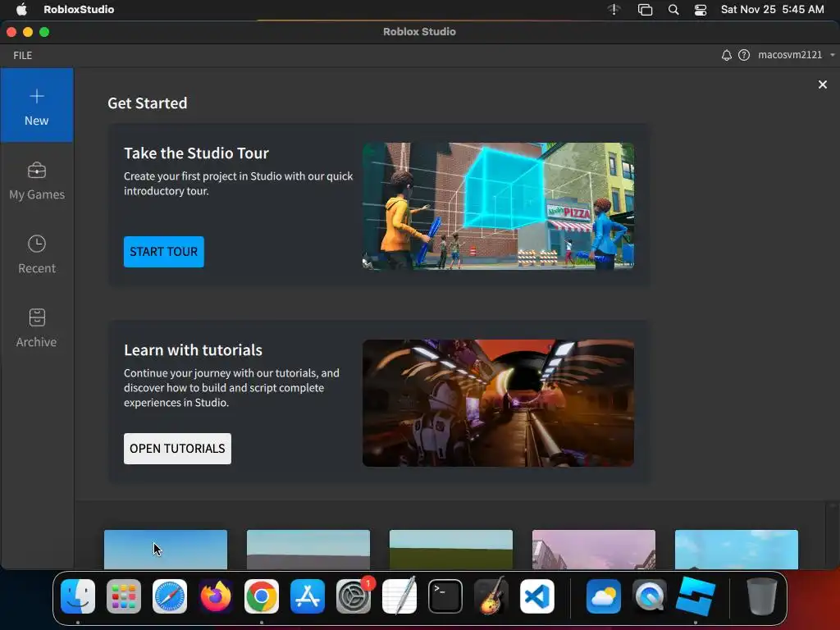The width and height of the screenshot is (840, 630).
Task: Open the help question-mark icon
Action: pos(744,55)
